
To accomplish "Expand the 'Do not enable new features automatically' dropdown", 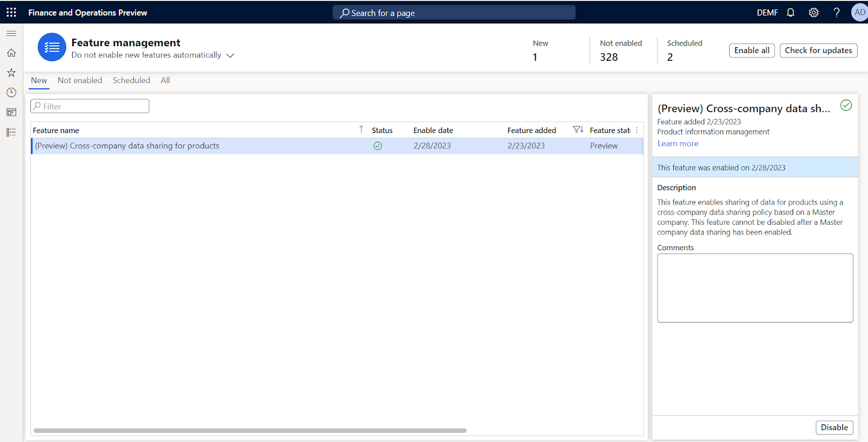I will tap(230, 55).
